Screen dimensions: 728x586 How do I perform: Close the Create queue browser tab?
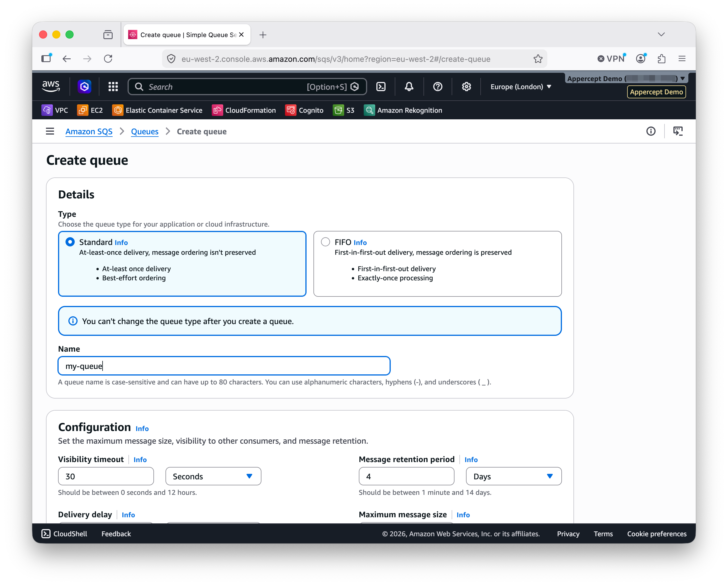[241, 35]
